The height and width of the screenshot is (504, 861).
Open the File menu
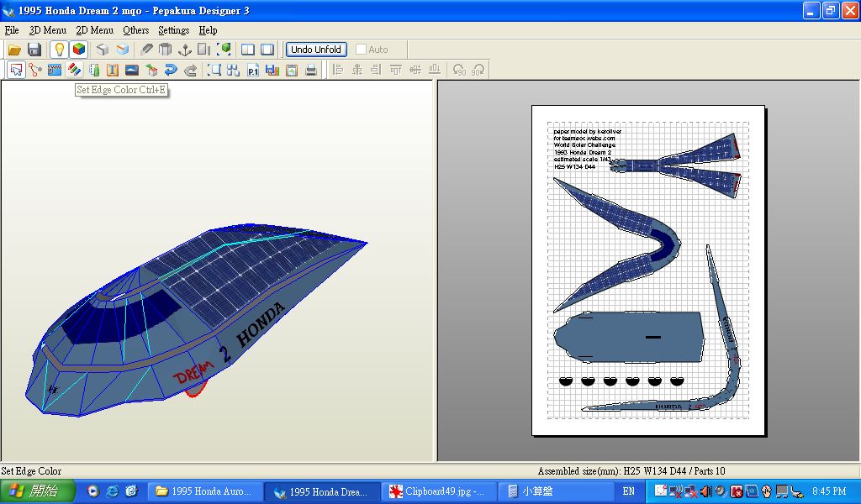(x=12, y=30)
